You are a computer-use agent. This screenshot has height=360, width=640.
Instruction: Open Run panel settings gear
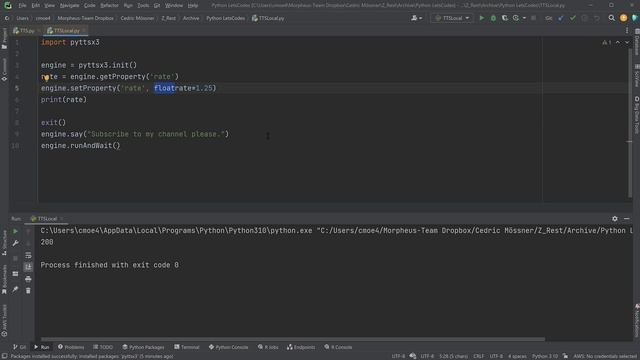[615, 219]
